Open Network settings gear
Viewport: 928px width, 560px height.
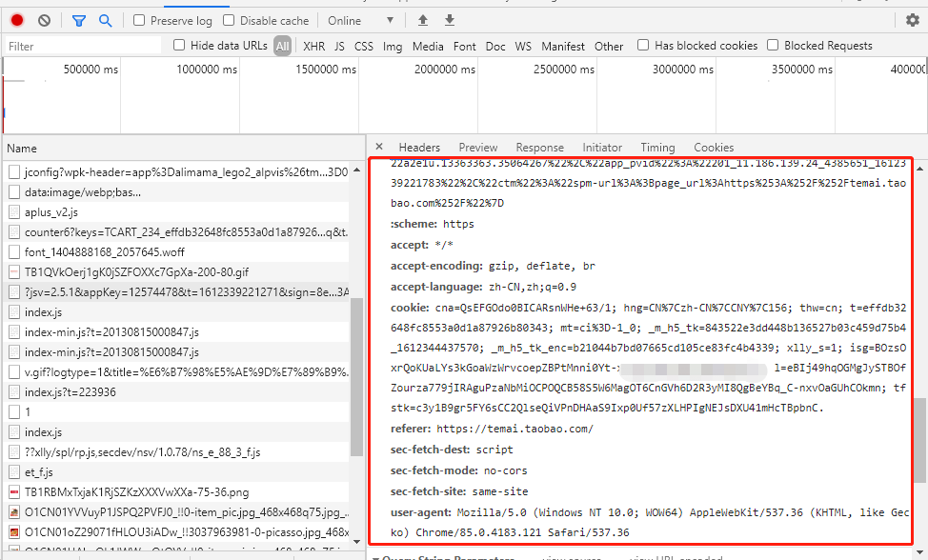[x=913, y=20]
